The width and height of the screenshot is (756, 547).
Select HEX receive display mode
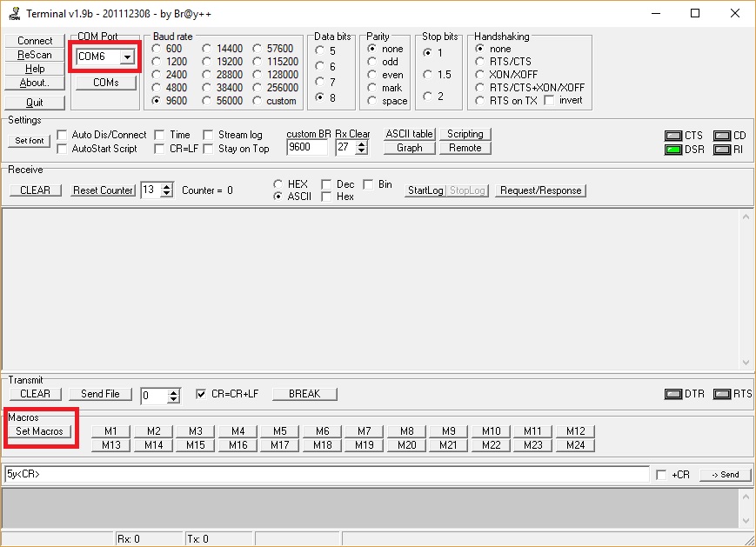278,184
